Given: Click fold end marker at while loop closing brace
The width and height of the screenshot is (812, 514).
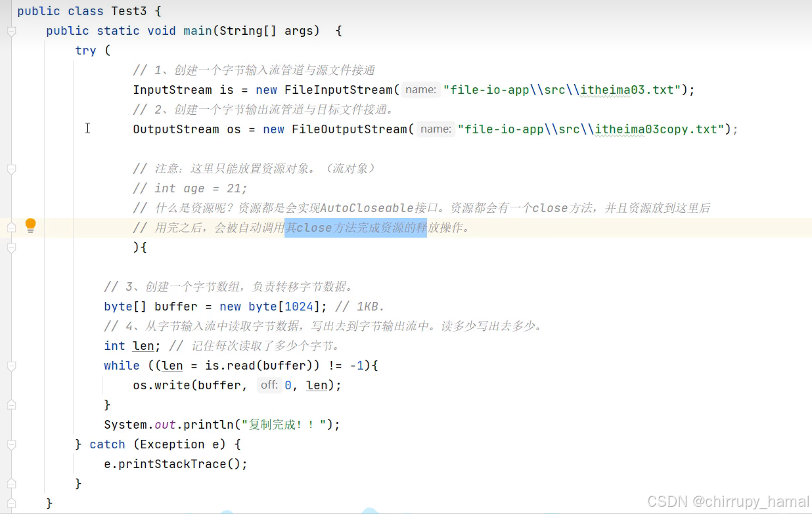Looking at the screenshot, I should (11, 405).
